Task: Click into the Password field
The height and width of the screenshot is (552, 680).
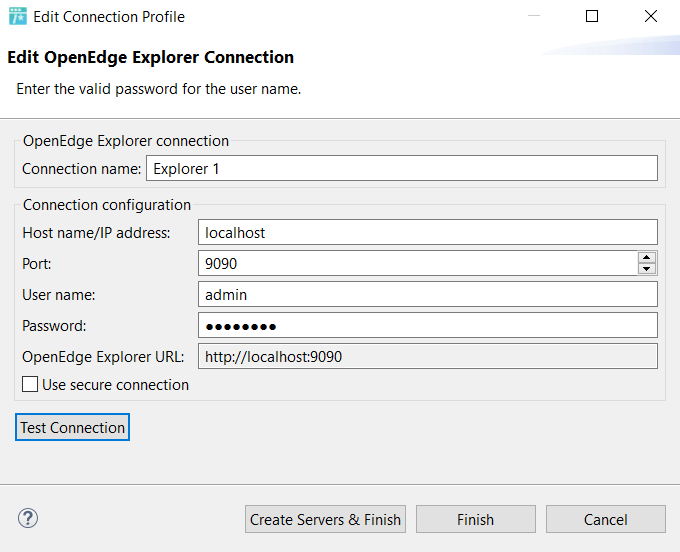Action: tap(428, 325)
